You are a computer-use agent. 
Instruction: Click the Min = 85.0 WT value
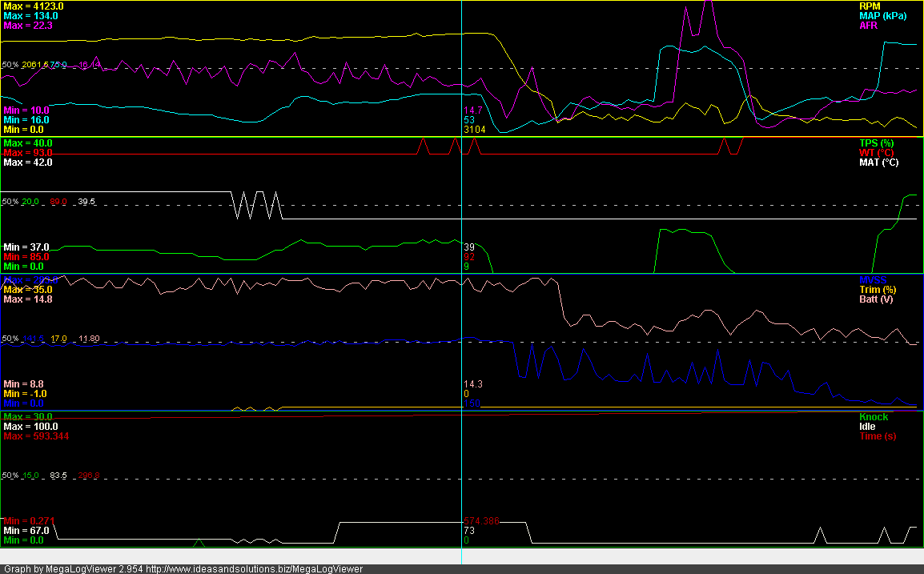pos(26,256)
